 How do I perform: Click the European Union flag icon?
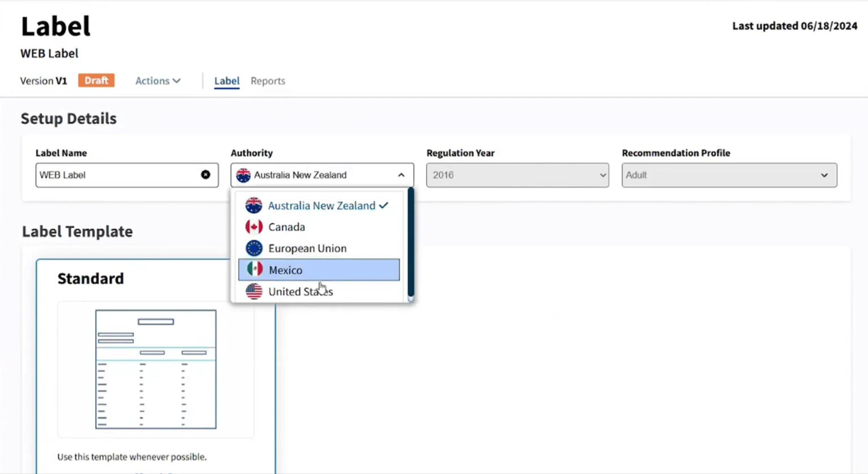point(253,248)
